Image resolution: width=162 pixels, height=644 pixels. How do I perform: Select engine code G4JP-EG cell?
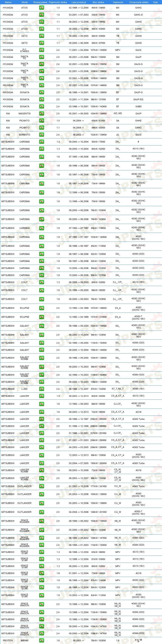click(138, 99)
